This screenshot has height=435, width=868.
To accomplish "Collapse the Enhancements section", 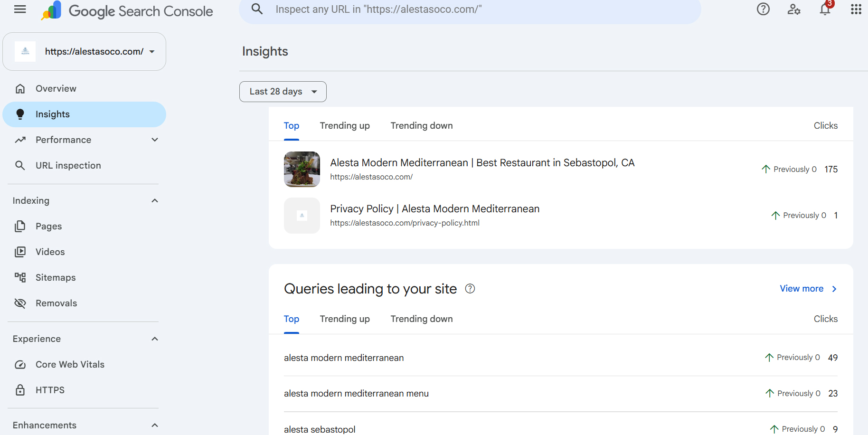I will tap(155, 426).
